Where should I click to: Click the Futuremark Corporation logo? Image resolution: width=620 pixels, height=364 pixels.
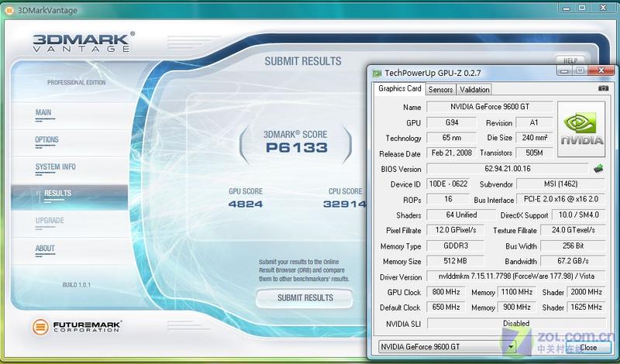[x=77, y=327]
